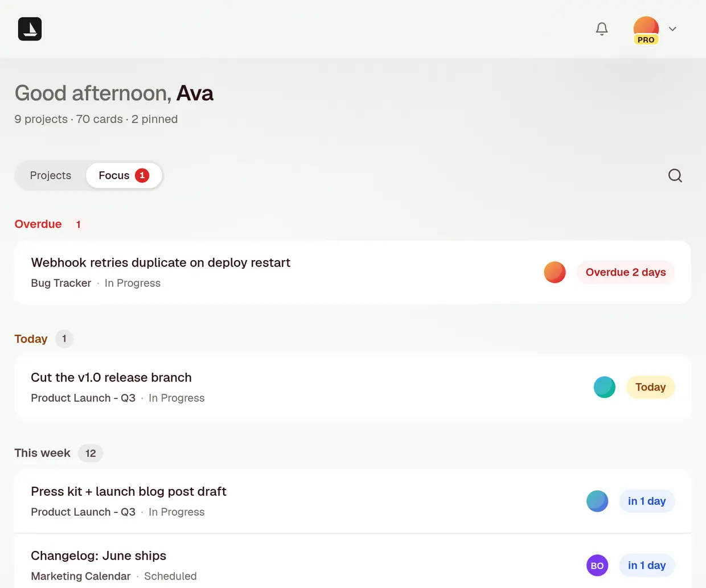This screenshot has width=706, height=588.
Task: Click the assignee avatar on Cut the v1.0 card
Action: [x=605, y=387]
